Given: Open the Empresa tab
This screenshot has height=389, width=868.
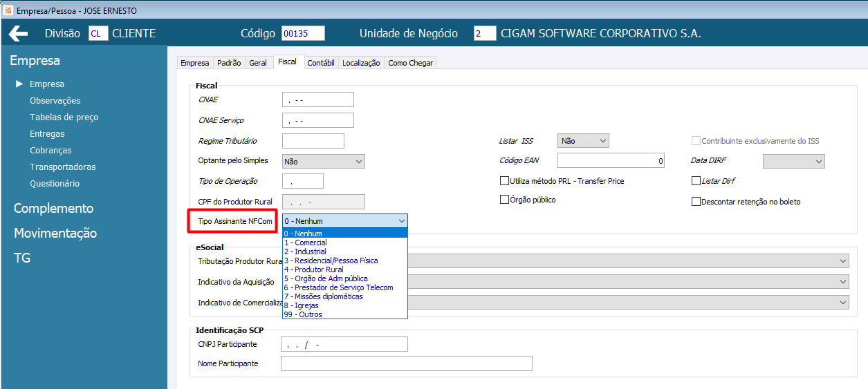Looking at the screenshot, I should (194, 63).
